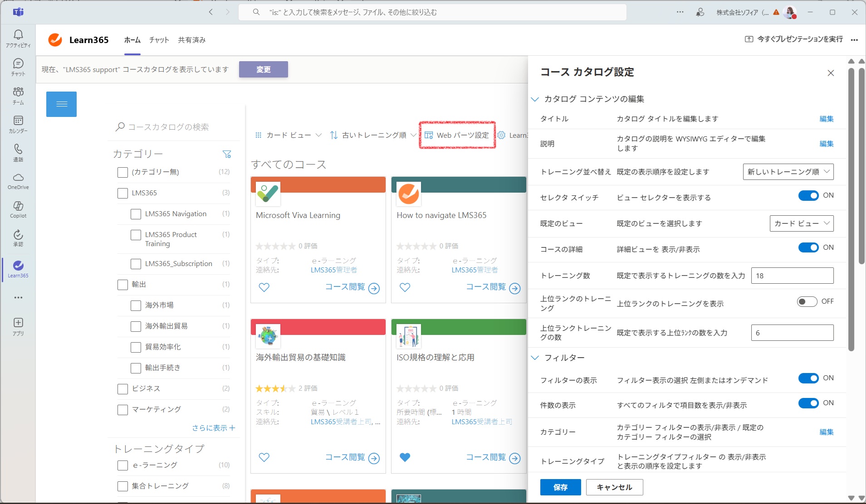Click 編集 link for カテゴリー filter
This screenshot has height=504, width=866.
click(827, 432)
